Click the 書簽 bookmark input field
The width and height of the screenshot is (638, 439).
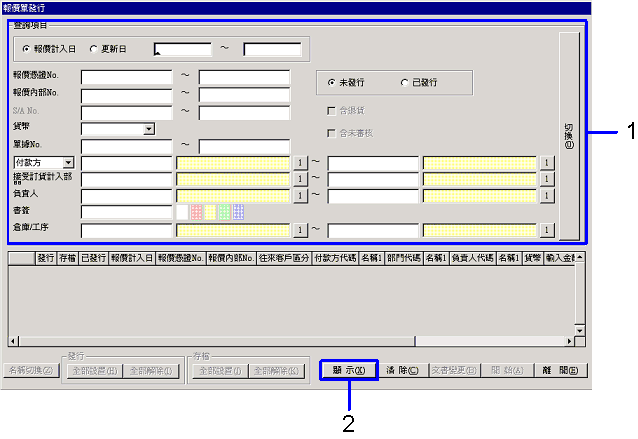[x=127, y=212]
